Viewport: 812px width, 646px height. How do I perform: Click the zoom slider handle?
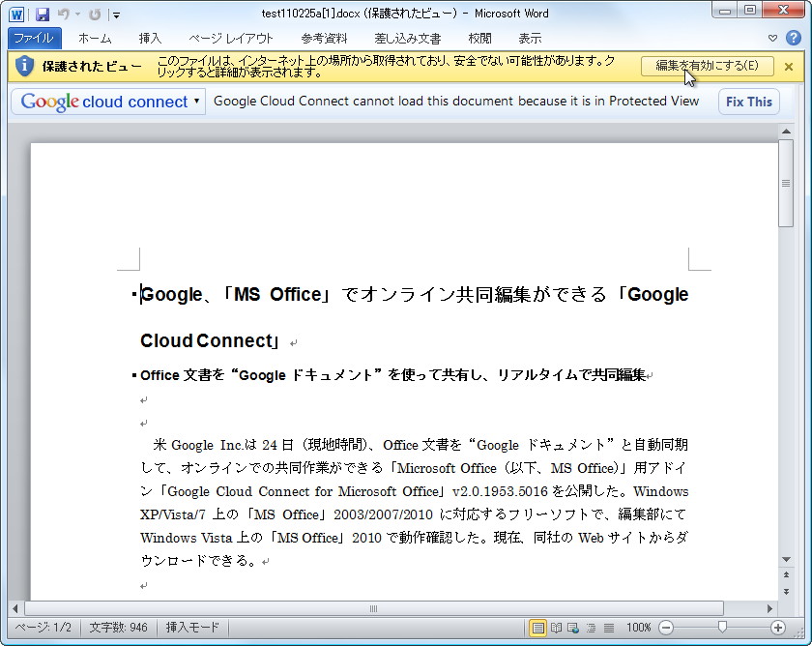coord(722,628)
